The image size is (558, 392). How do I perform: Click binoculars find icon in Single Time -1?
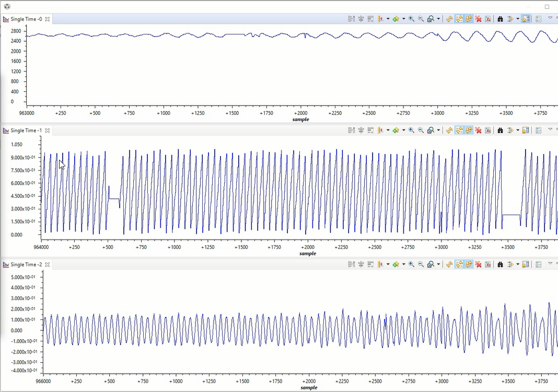click(x=500, y=130)
